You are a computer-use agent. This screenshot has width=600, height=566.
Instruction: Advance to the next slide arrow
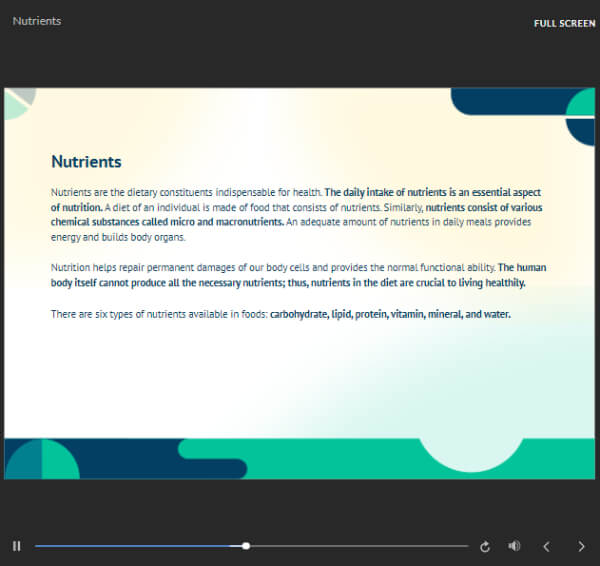point(581,546)
